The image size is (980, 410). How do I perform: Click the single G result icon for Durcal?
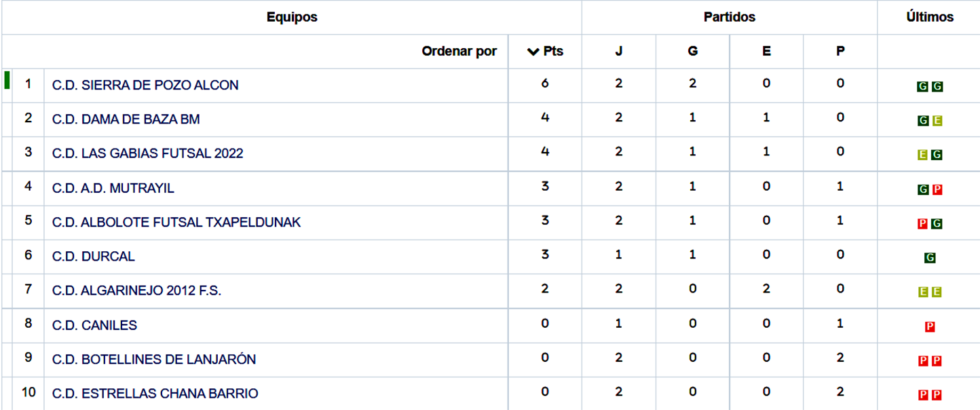coord(930,258)
